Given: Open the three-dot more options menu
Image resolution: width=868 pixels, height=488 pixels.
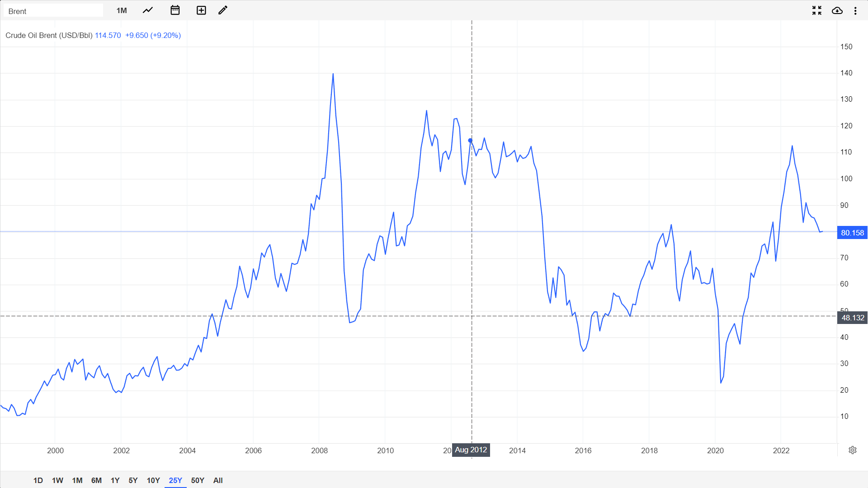Looking at the screenshot, I should 855,10.
